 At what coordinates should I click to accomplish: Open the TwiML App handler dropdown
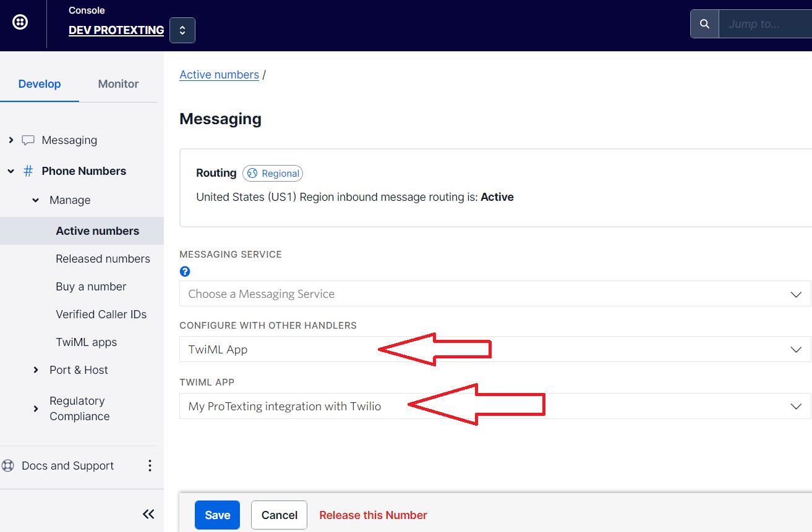tap(495, 349)
